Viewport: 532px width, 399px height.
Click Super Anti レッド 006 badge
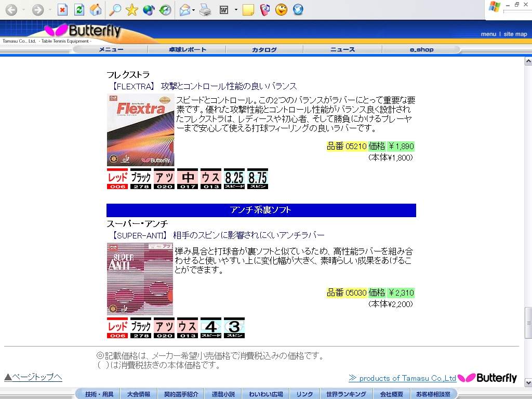click(117, 328)
